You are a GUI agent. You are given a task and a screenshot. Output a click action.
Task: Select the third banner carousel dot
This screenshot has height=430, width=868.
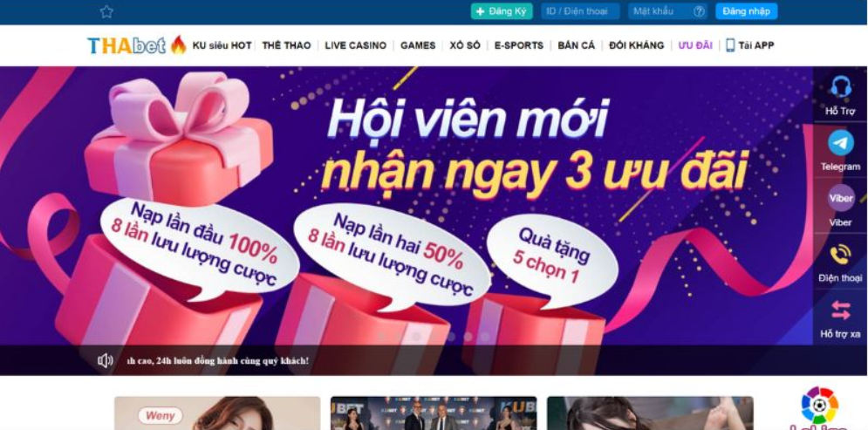(x=416, y=336)
